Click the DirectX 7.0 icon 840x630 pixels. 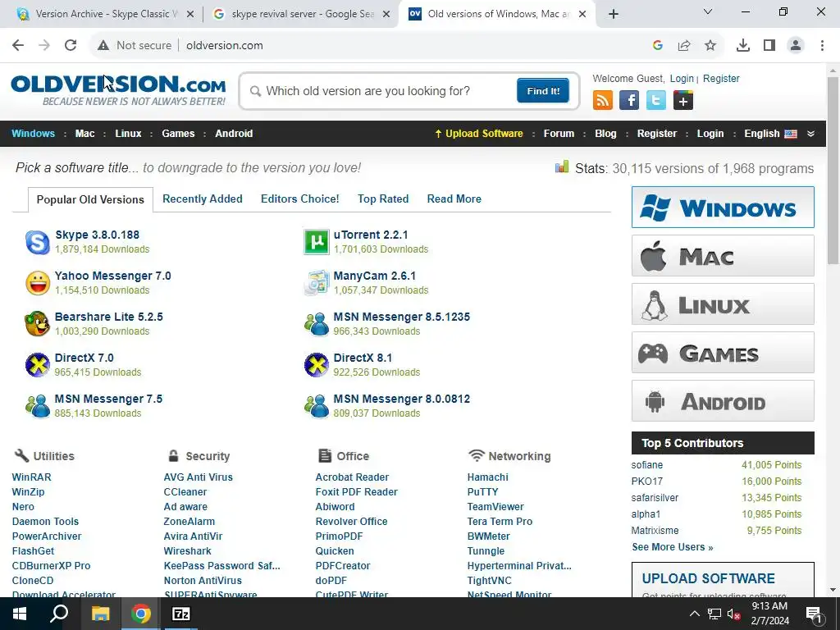click(38, 365)
